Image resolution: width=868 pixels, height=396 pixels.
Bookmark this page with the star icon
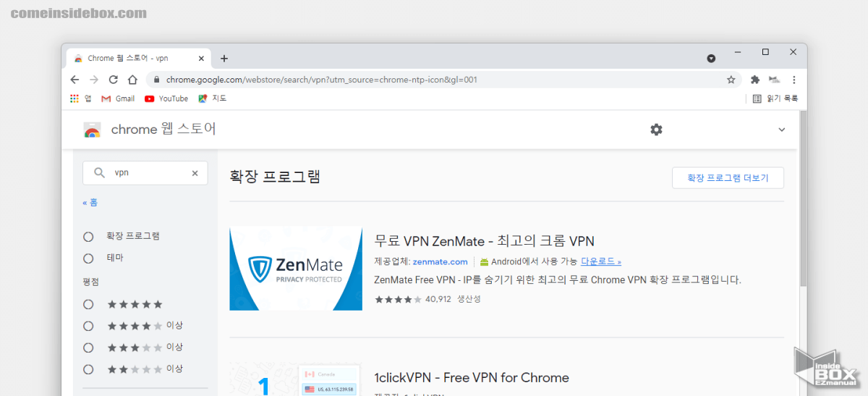pyautogui.click(x=731, y=80)
